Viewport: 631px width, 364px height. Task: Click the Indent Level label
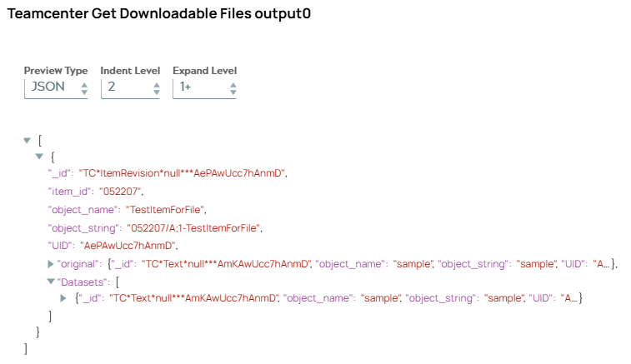pyautogui.click(x=130, y=71)
